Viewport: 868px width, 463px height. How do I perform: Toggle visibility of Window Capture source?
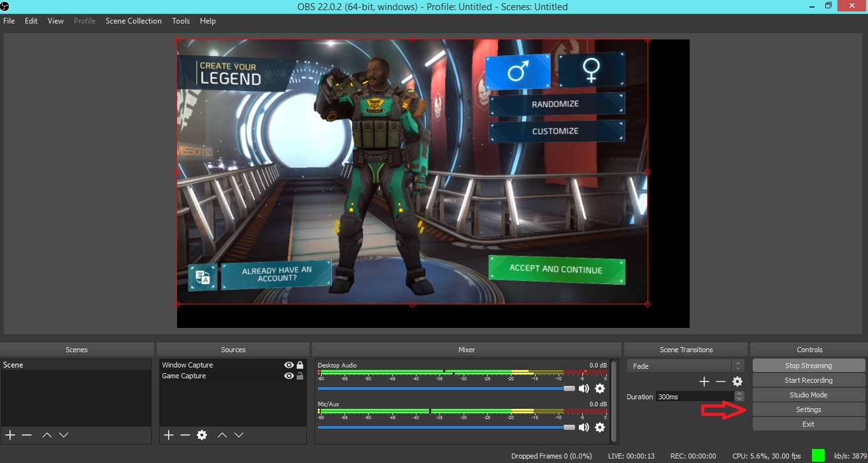tap(289, 365)
